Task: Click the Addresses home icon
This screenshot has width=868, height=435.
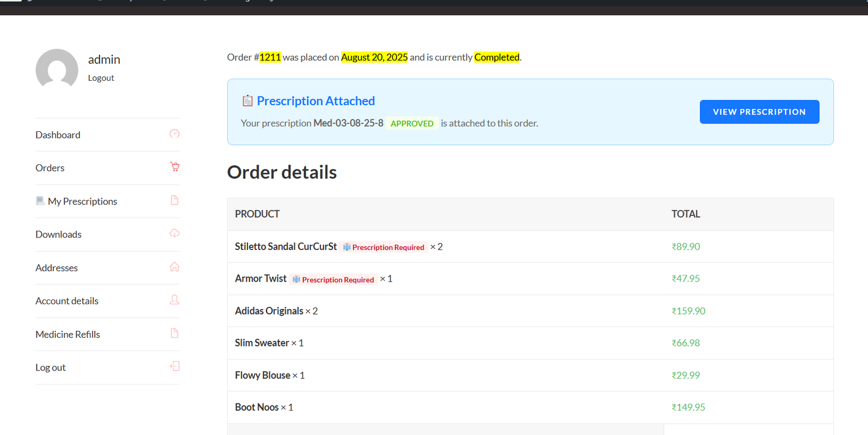Action: [x=174, y=267]
